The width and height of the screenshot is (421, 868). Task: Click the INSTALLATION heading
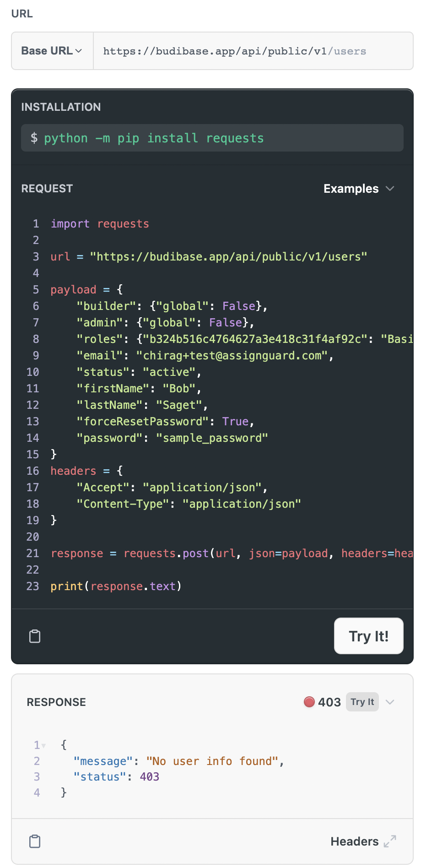pos(61,107)
